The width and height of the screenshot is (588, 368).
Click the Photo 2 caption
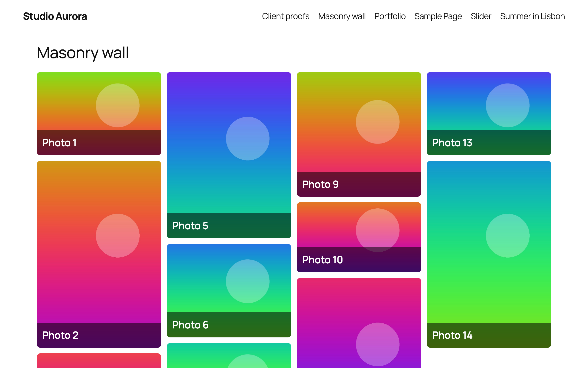point(60,335)
